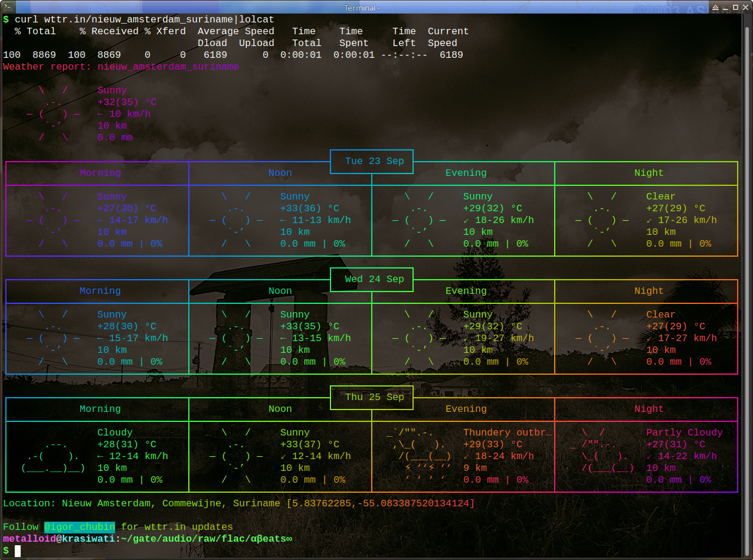Image resolution: width=753 pixels, height=560 pixels.
Task: Click Thursday morning's cloud ASCII icon
Action: [53, 456]
